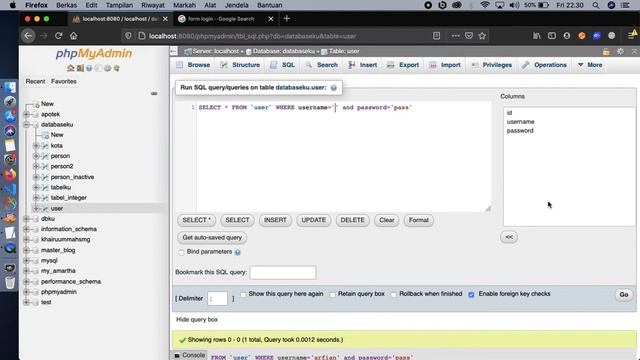Open macOS Spotlight search

(x=596, y=5)
